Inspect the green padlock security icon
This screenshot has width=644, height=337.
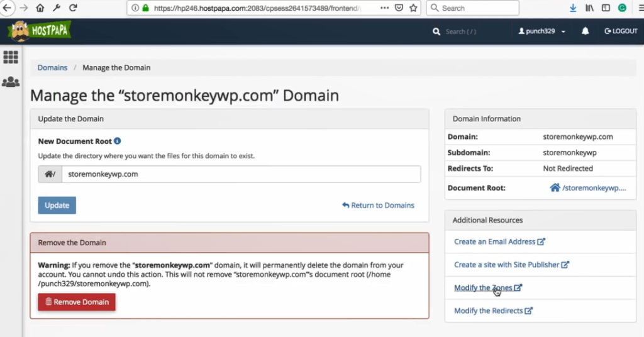(x=145, y=8)
